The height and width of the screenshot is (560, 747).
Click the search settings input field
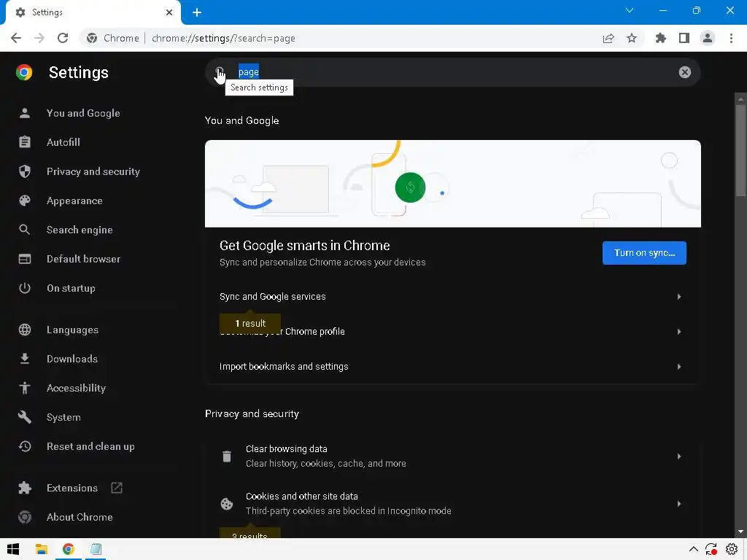(x=452, y=72)
